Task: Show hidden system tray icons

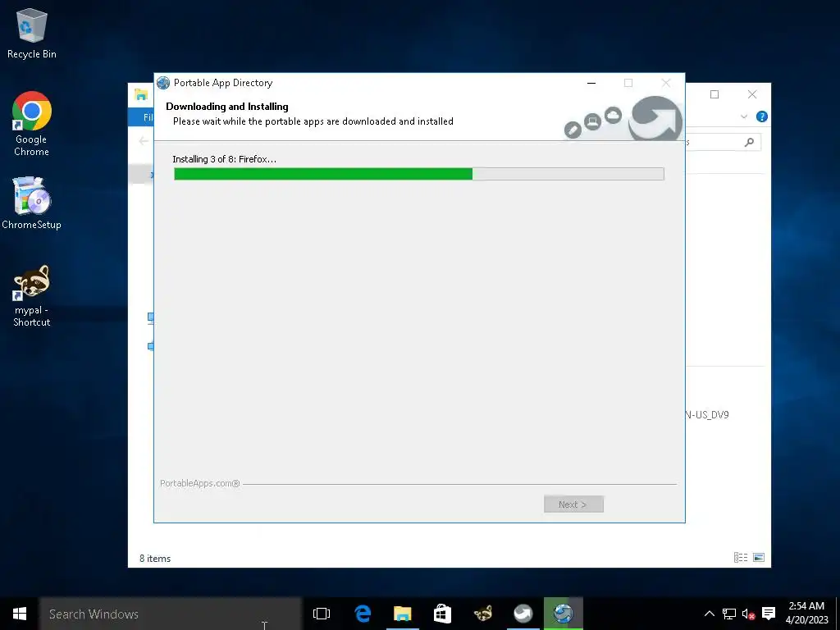Action: tap(710, 614)
